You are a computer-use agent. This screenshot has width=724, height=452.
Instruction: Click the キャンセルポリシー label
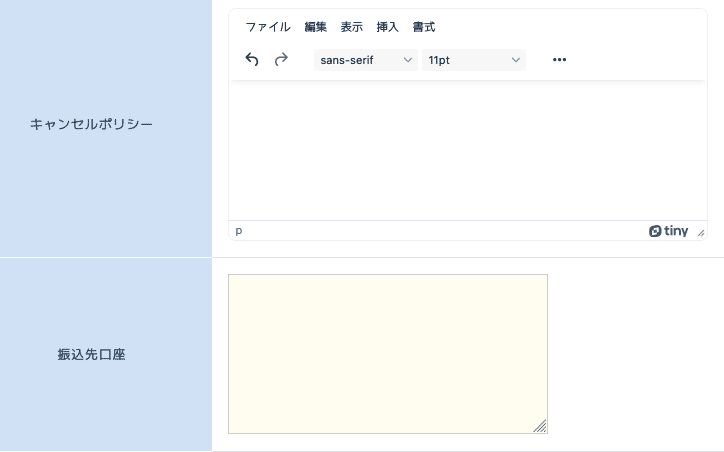click(x=91, y=124)
